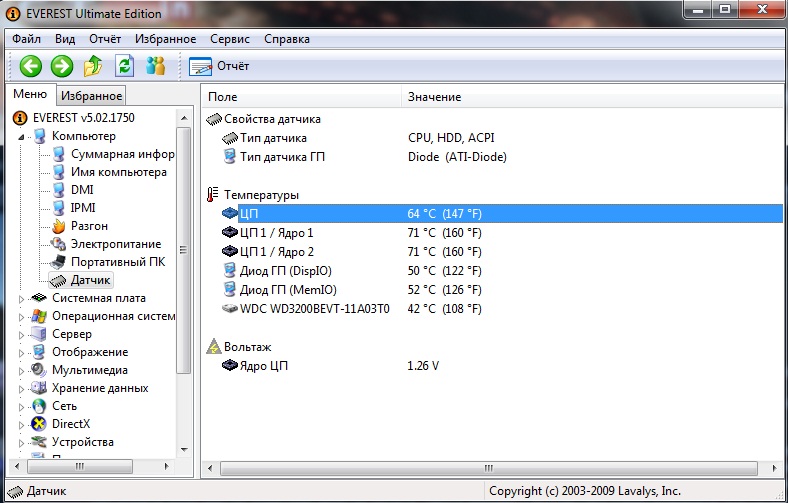This screenshot has width=788, height=503.
Task: Switch to the Избранное sidebar tab
Action: 91,95
